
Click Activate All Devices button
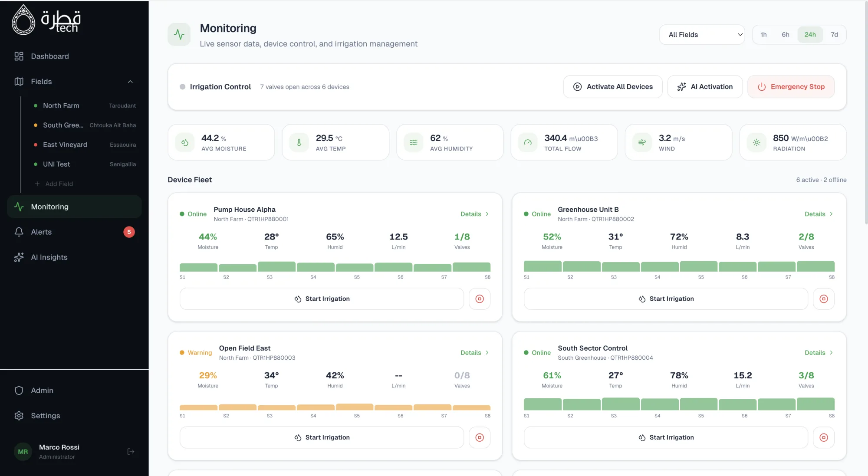coord(613,87)
